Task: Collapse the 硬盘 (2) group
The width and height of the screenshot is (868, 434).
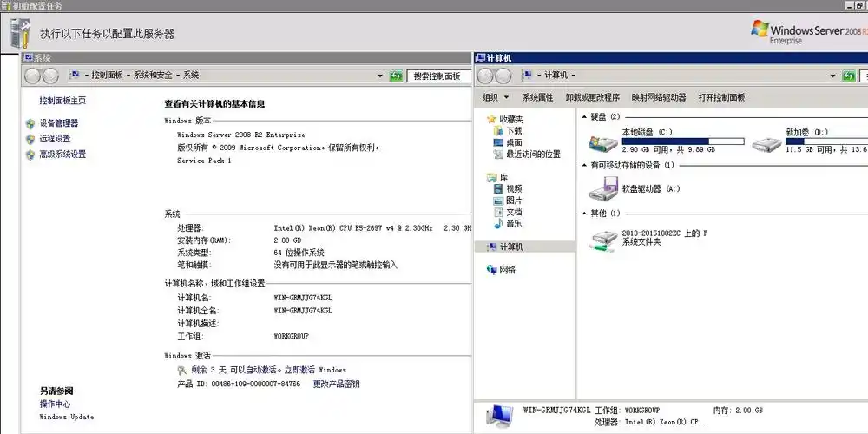Action: coord(584,117)
